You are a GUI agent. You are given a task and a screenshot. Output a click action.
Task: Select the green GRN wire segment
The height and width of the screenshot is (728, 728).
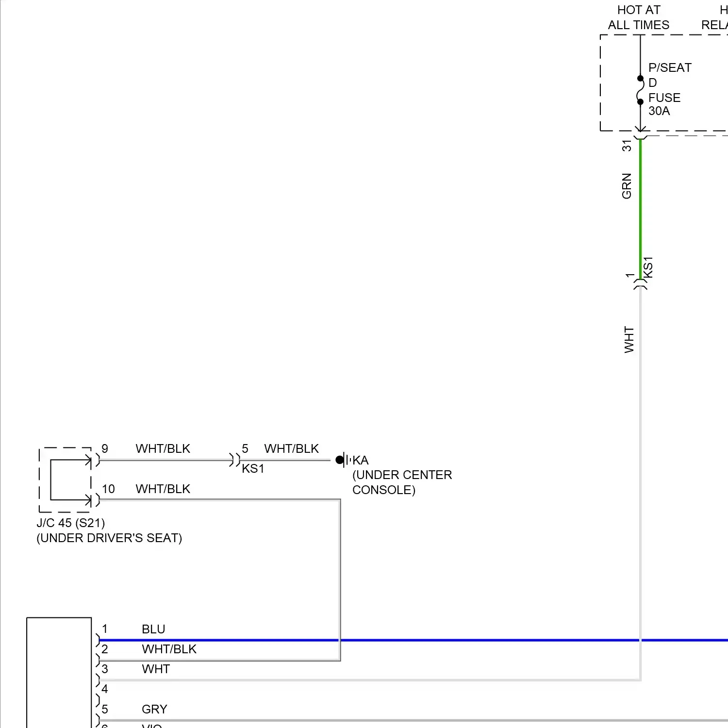641,209
